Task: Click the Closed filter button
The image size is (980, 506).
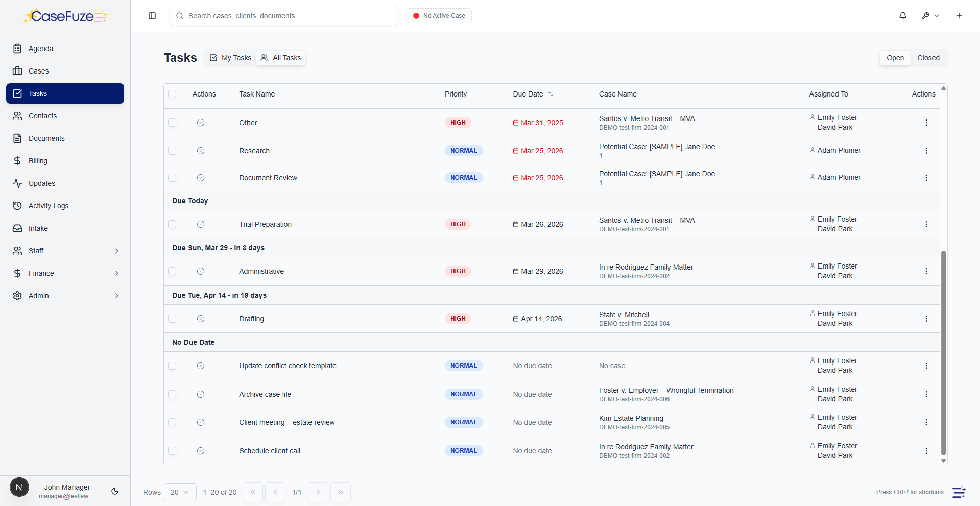Action: click(x=928, y=58)
